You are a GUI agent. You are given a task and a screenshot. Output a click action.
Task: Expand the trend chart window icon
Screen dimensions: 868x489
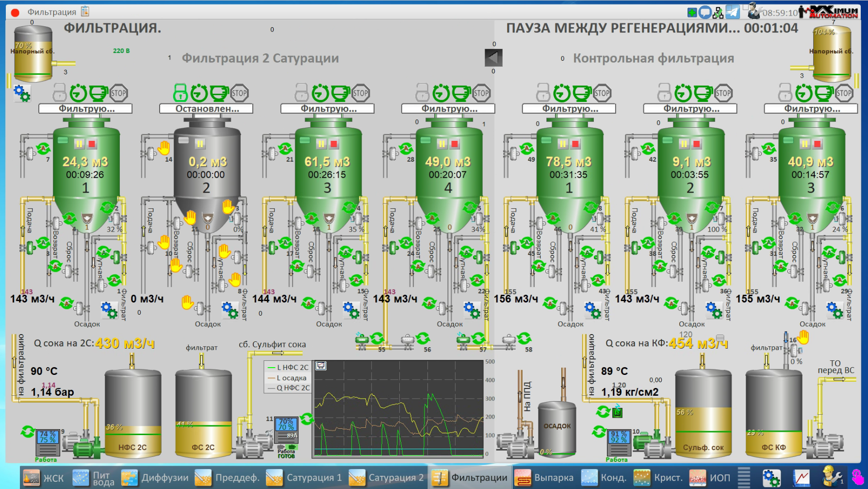321,366
